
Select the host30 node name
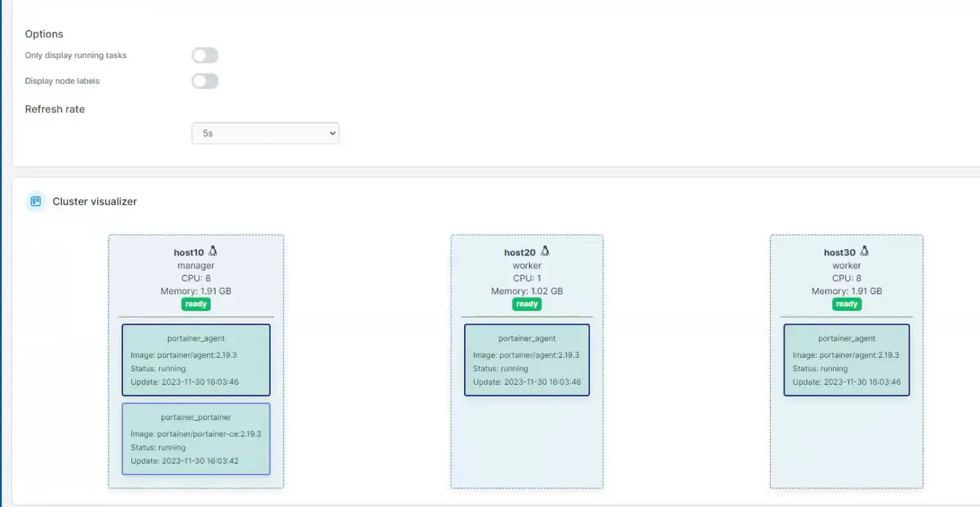point(840,253)
